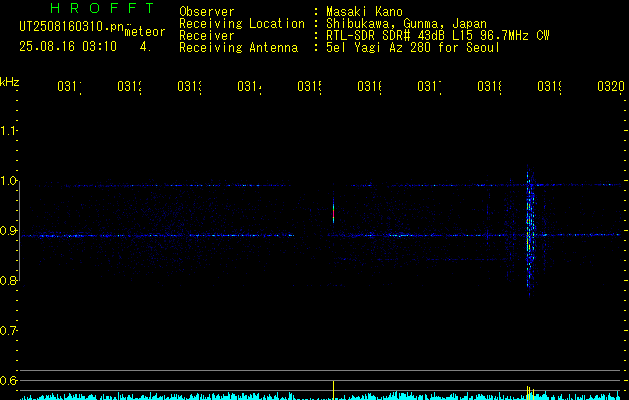Click the yellow signal spike below the 0315 echo

[x=333, y=390]
